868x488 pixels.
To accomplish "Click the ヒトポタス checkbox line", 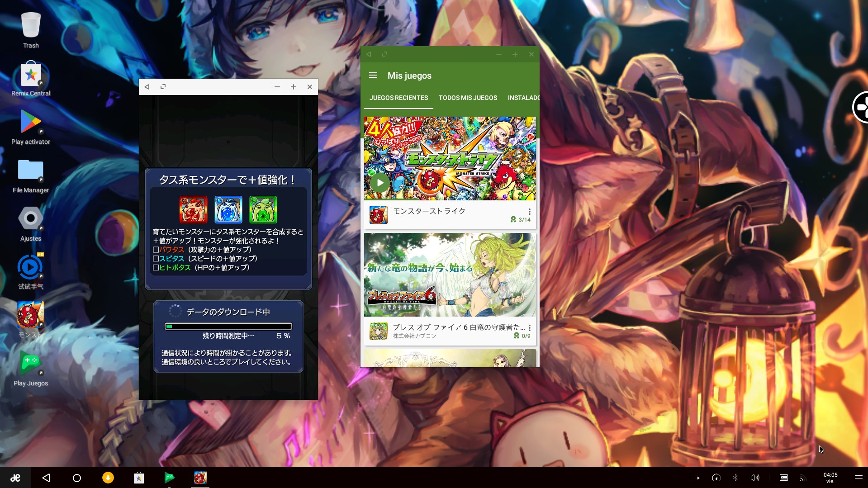I will point(201,268).
